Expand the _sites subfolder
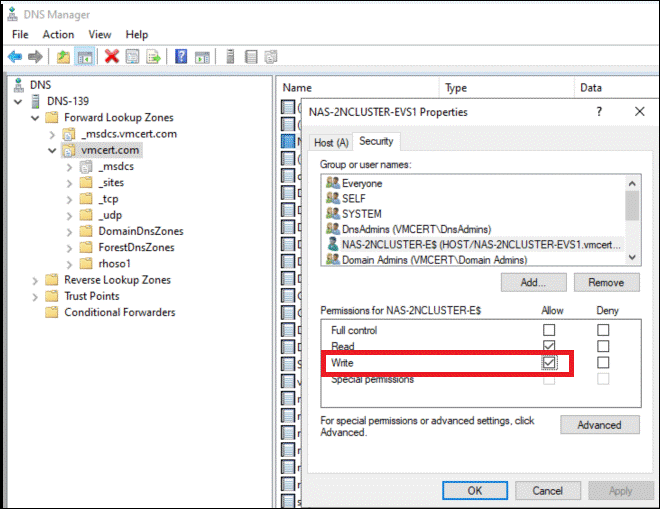660x509 pixels. (69, 184)
